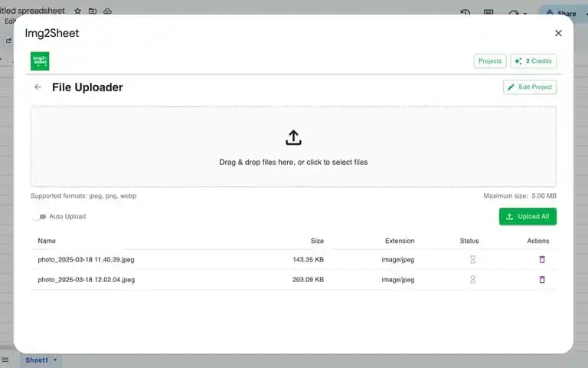Select file name photo_2025-03-18 12.02.04.jpeg

[x=87, y=279]
